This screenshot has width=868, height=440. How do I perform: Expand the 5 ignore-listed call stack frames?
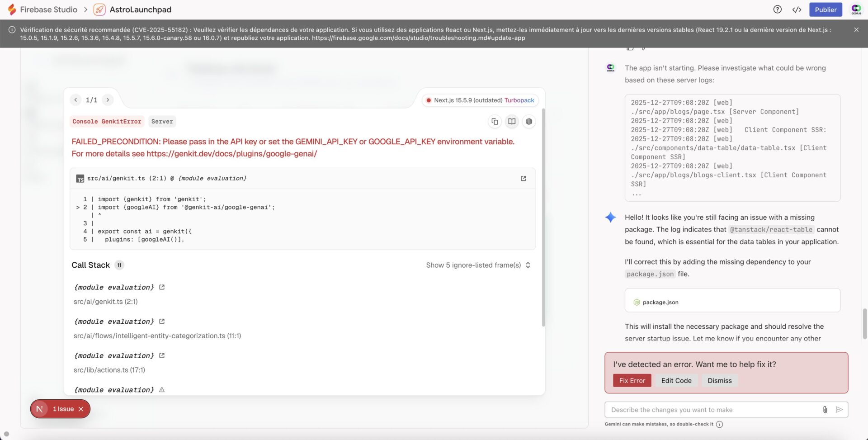[477, 265]
